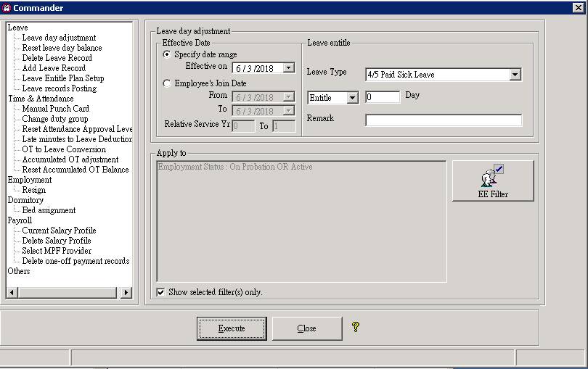Viewport: 588px width, 369px height.
Task: Click the Dormitory category node
Action: click(25, 200)
